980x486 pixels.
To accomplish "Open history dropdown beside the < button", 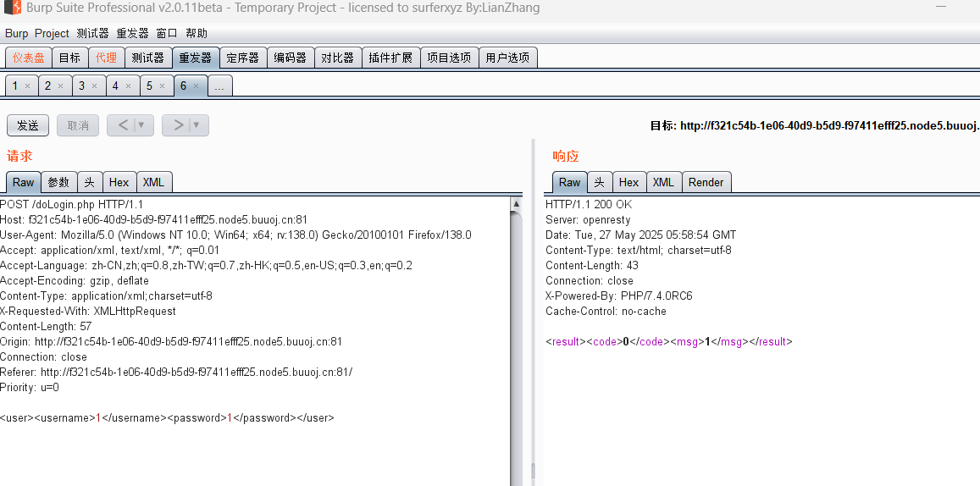I will click(141, 125).
